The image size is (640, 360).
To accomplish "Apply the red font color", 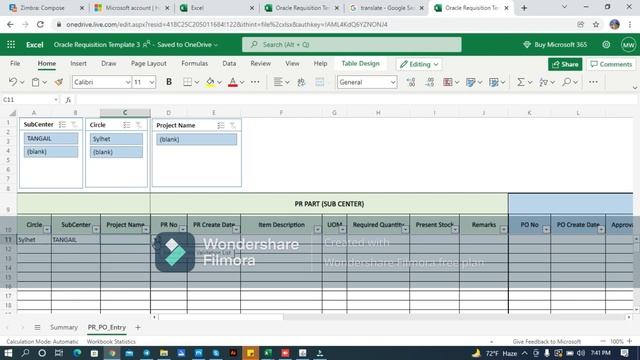I will coord(233,82).
